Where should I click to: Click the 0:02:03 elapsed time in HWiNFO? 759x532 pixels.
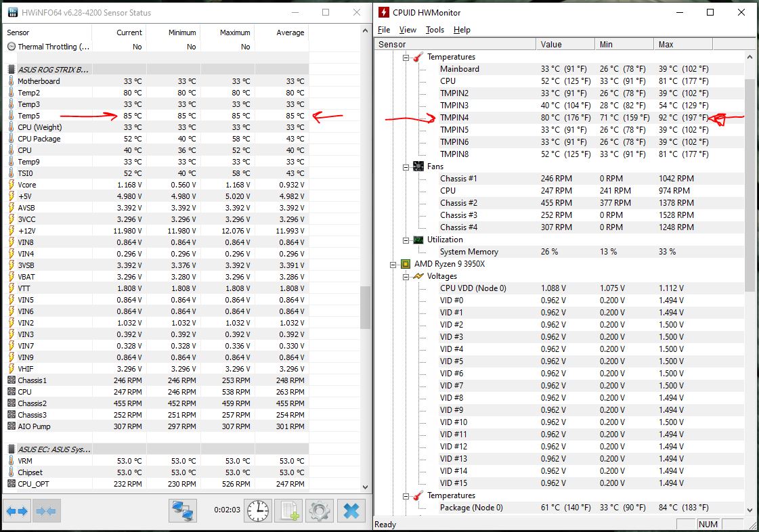pos(227,510)
